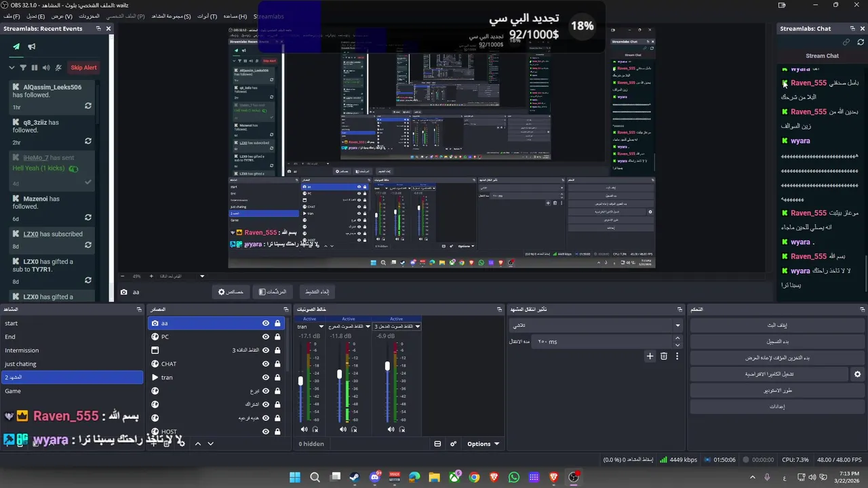Open advanced audio properties gears icon
Image resolution: width=868 pixels, height=488 pixels.
point(454,444)
